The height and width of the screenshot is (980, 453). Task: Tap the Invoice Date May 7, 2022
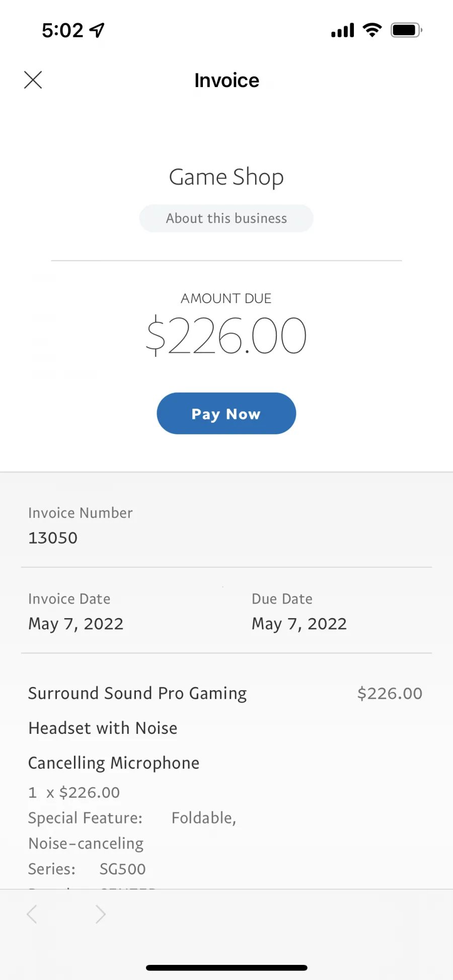[76, 624]
